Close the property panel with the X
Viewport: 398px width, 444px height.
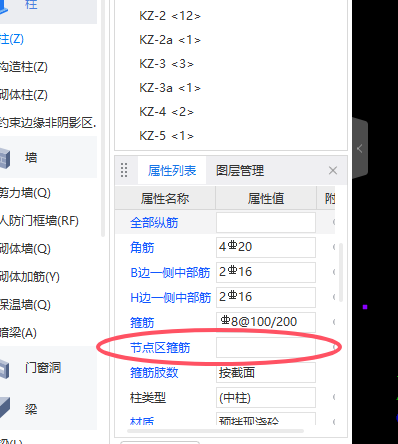pos(333,171)
